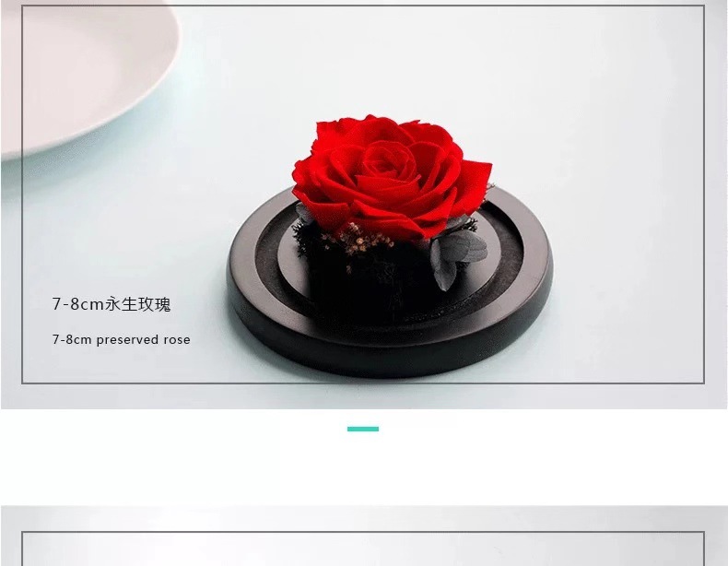The width and height of the screenshot is (728, 566).
Task: Click the "7-8cm" text in Chinese caption
Action: tap(78, 304)
